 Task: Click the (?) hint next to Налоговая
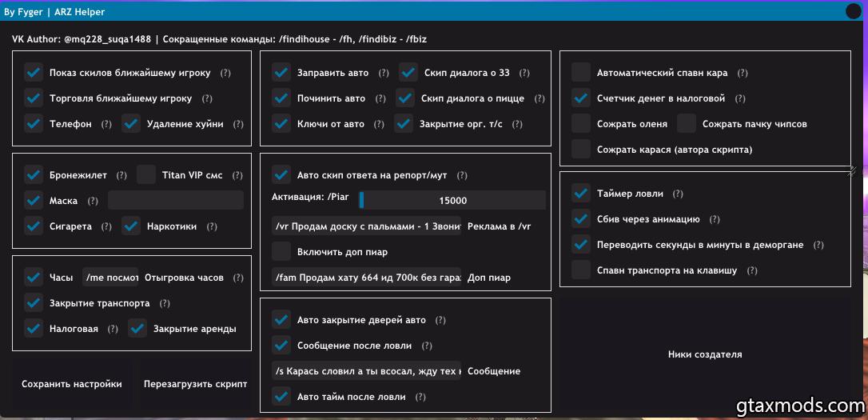113,329
